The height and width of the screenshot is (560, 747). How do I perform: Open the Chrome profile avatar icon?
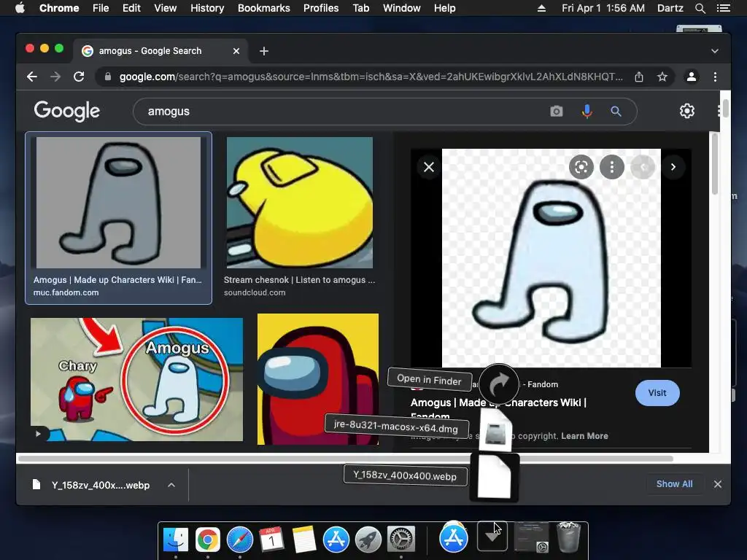point(692,77)
